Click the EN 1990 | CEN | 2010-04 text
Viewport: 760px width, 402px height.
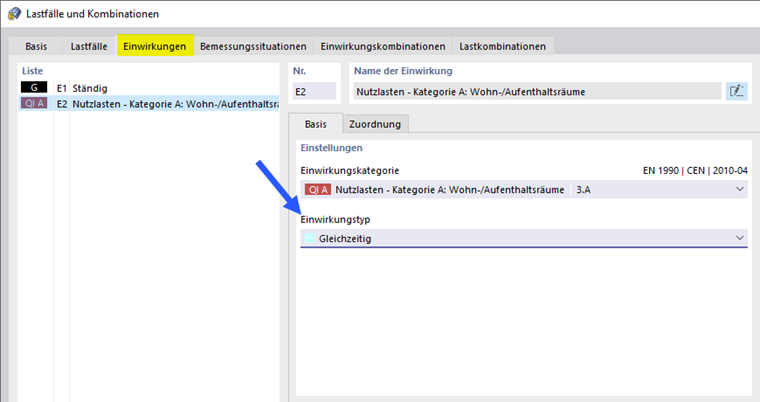point(695,171)
